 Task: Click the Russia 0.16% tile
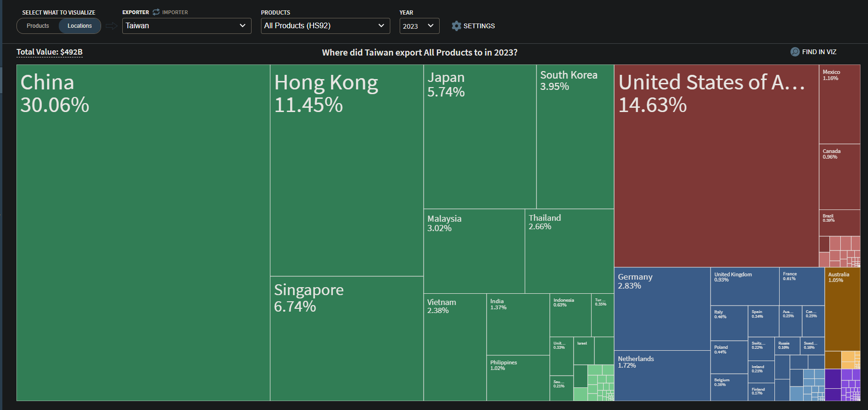[787, 346]
